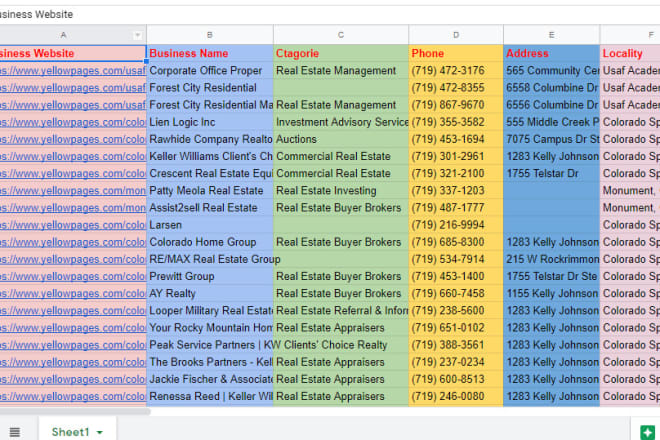Select address cell 7075 Campus Dr St
This screenshot has width=660, height=440.
(x=551, y=139)
